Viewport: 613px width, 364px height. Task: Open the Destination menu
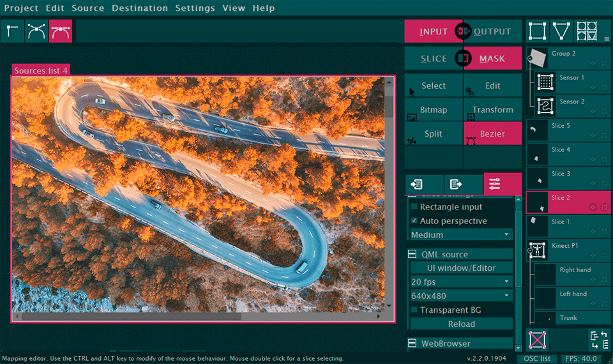[139, 8]
